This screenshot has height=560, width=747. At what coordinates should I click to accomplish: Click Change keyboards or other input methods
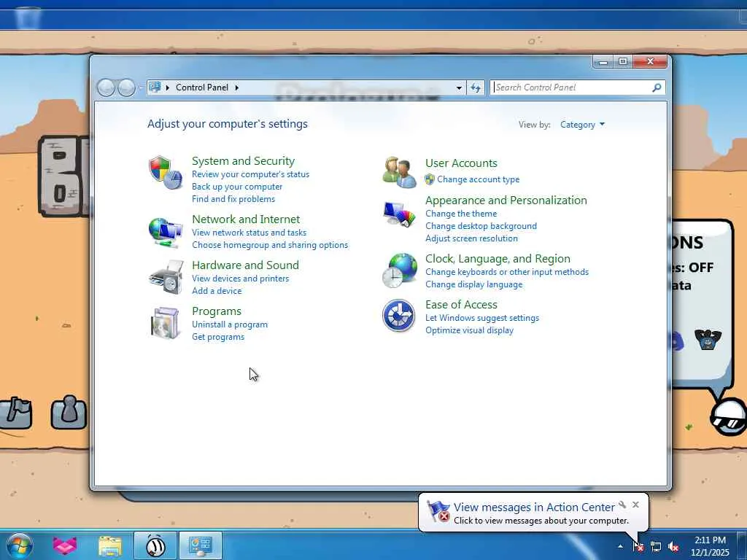coord(507,272)
